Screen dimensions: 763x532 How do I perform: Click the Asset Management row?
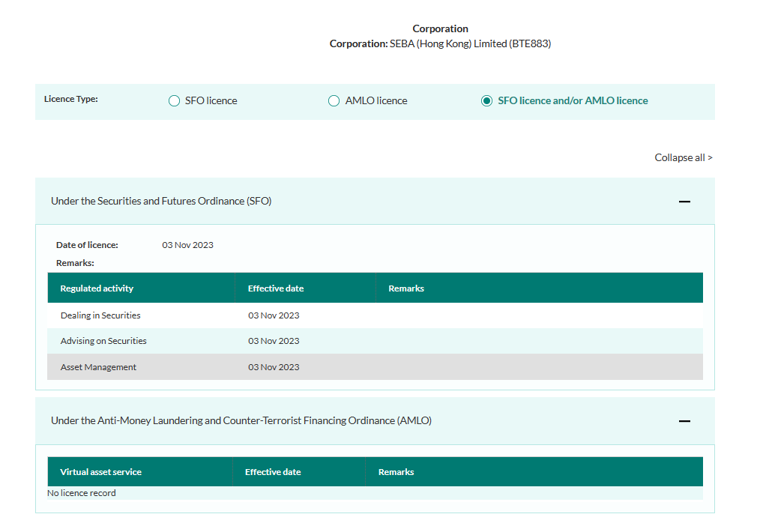376,366
